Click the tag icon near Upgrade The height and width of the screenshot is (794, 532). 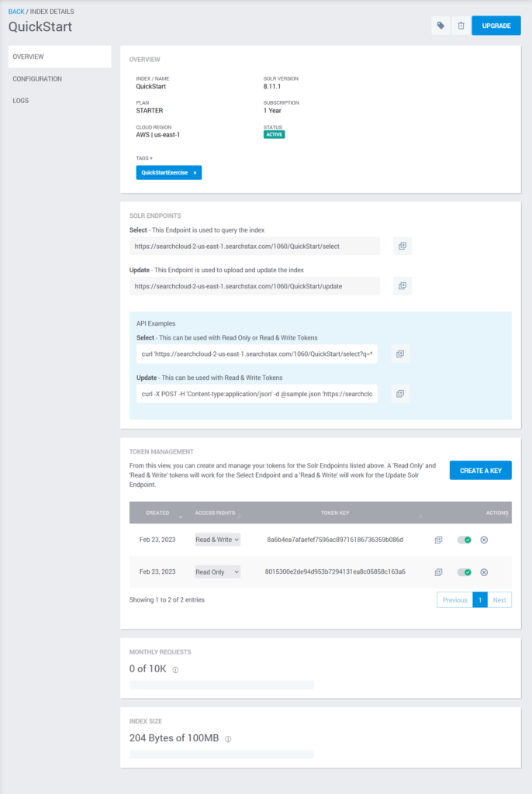pos(440,26)
